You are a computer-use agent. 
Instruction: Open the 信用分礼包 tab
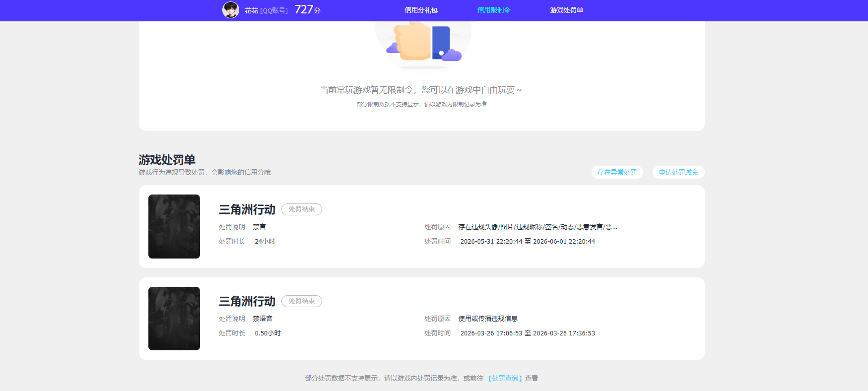click(421, 10)
